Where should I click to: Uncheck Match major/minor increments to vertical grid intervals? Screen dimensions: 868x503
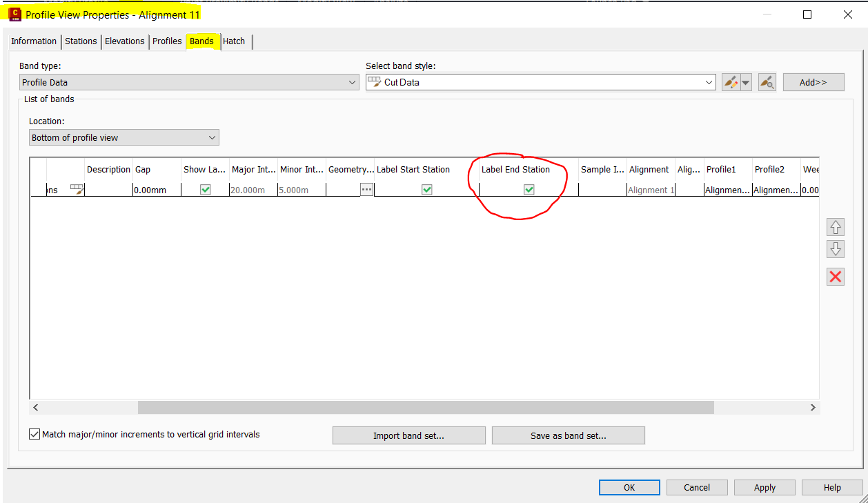point(34,433)
